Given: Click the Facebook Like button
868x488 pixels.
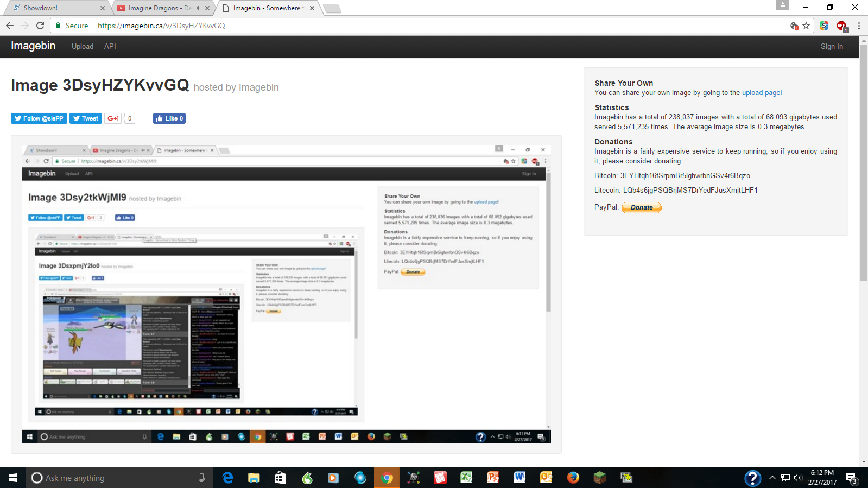Looking at the screenshot, I should pyautogui.click(x=169, y=118).
